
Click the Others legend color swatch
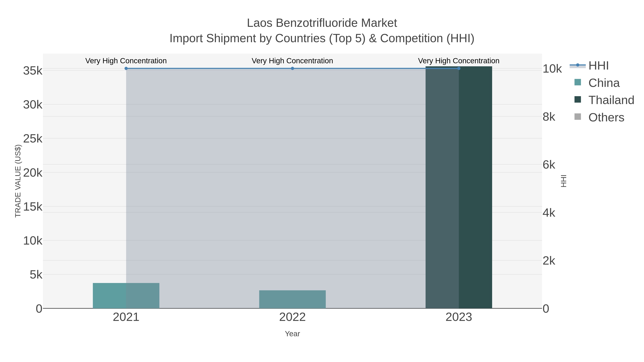click(x=578, y=117)
